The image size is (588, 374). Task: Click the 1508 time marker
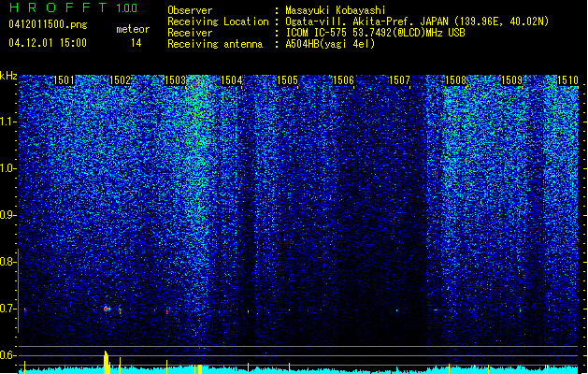(455, 80)
